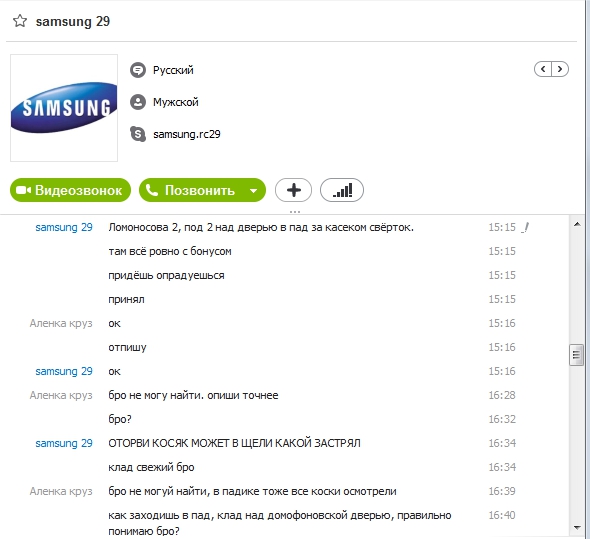Go to next profile panel arrow
This screenshot has height=539, width=590.
coord(560,69)
